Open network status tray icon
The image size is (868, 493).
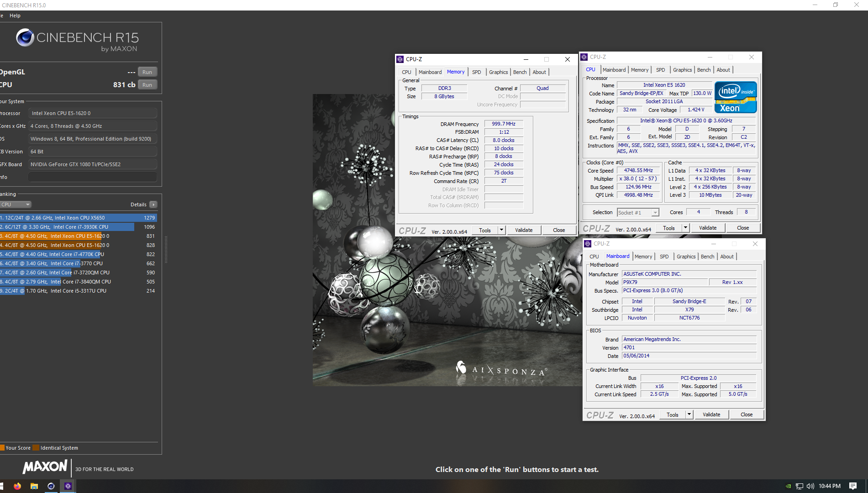click(799, 486)
